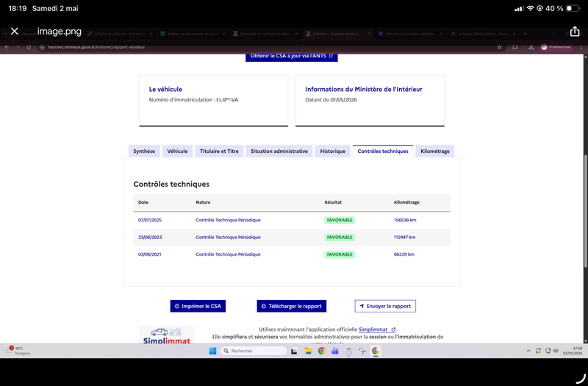Click Envoyer le rapport button
This screenshot has height=386, width=588.
(x=385, y=306)
